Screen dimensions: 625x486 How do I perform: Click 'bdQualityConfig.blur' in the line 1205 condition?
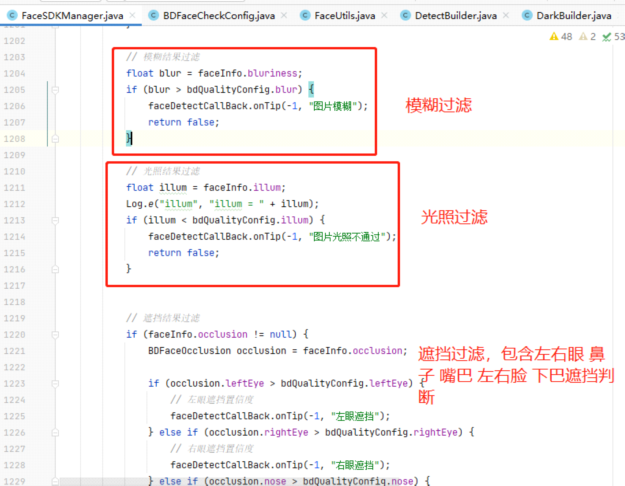[x=242, y=90]
